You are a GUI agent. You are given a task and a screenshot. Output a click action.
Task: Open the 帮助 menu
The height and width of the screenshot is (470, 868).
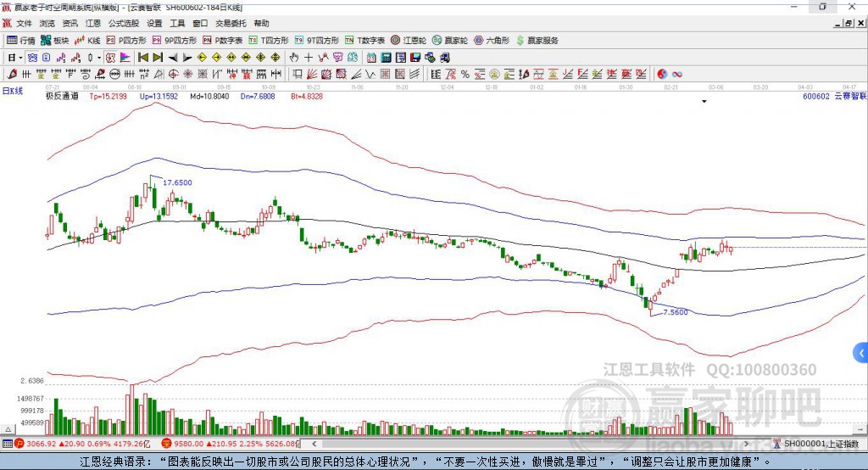(x=261, y=23)
